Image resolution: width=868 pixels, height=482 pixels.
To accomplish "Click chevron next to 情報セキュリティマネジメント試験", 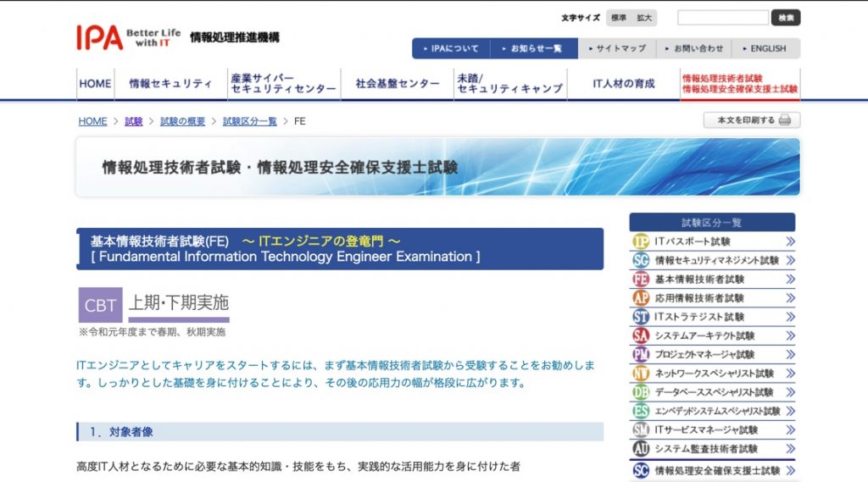I will point(790,260).
